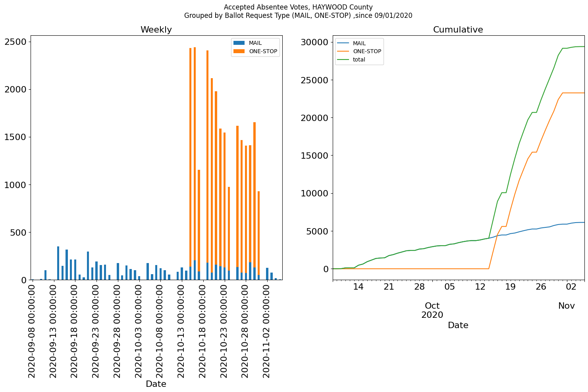
Task: Click "total" label in the Cumulative legend
Action: (359, 60)
